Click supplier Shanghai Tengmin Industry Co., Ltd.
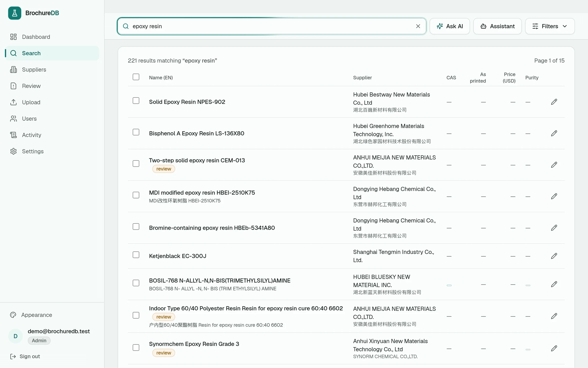The height and width of the screenshot is (368, 588). coord(393,256)
